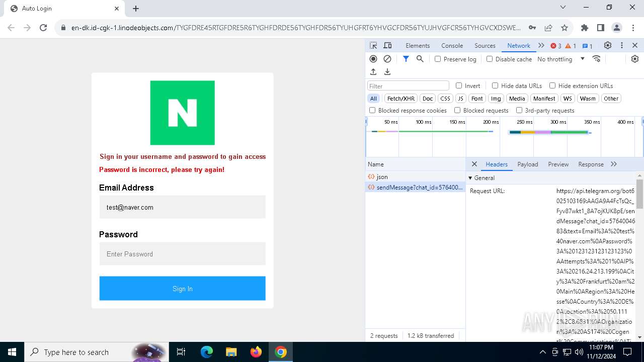This screenshot has height=362, width=644.
Task: Switch to the Elements panel
Action: 418,46
